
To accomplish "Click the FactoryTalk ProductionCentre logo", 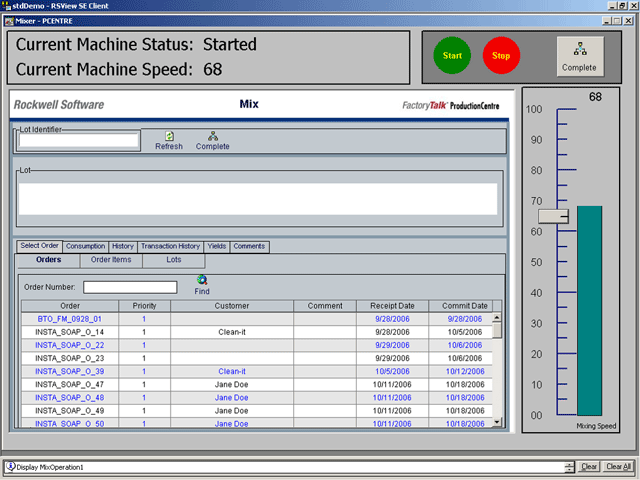I will (451, 106).
